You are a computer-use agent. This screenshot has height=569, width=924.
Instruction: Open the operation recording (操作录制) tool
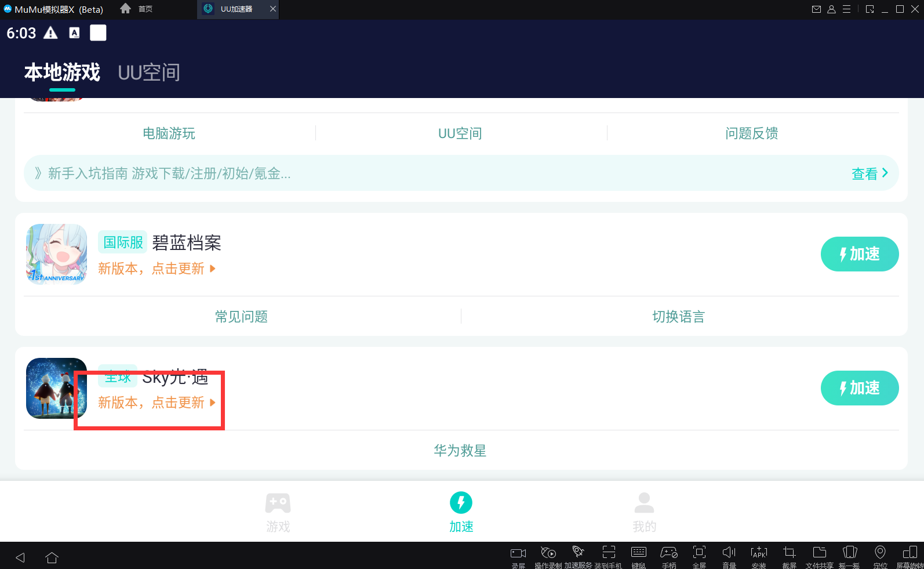click(x=548, y=552)
